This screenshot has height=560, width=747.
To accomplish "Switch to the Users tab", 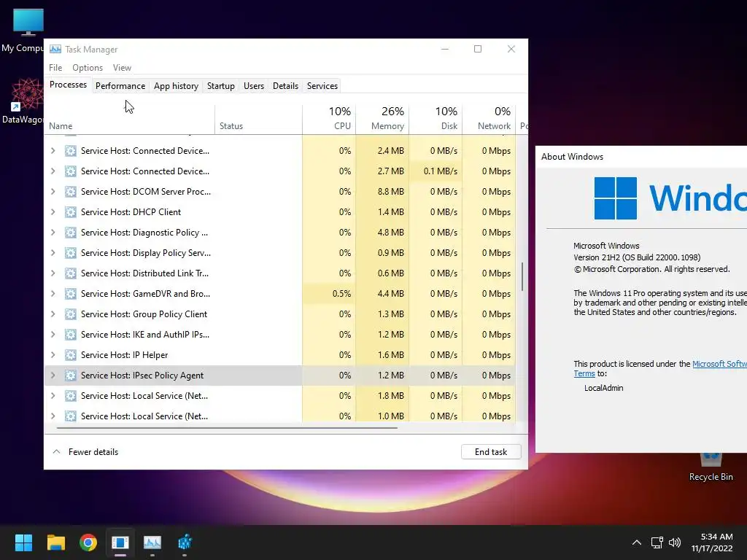I will pyautogui.click(x=253, y=86).
